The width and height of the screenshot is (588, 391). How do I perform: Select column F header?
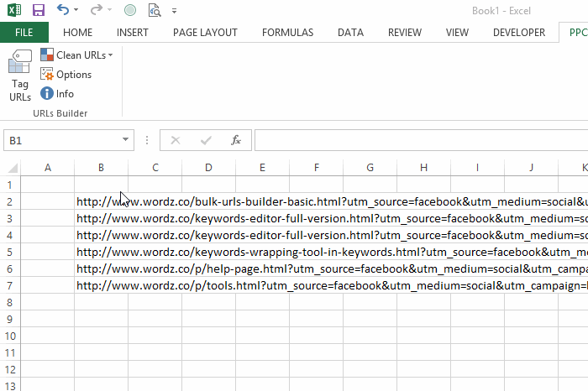click(316, 168)
